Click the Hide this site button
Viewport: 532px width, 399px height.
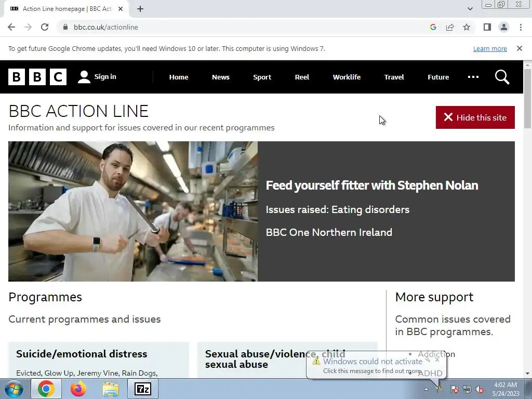[x=475, y=117]
